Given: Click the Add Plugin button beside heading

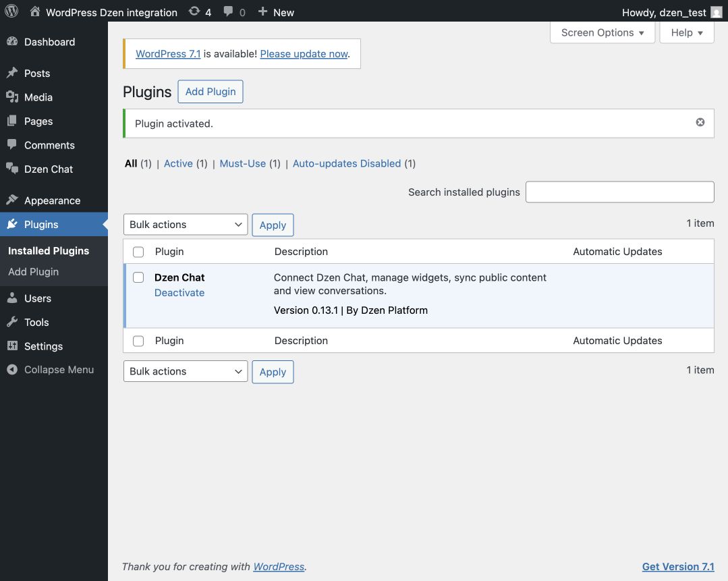Looking at the screenshot, I should click(211, 92).
